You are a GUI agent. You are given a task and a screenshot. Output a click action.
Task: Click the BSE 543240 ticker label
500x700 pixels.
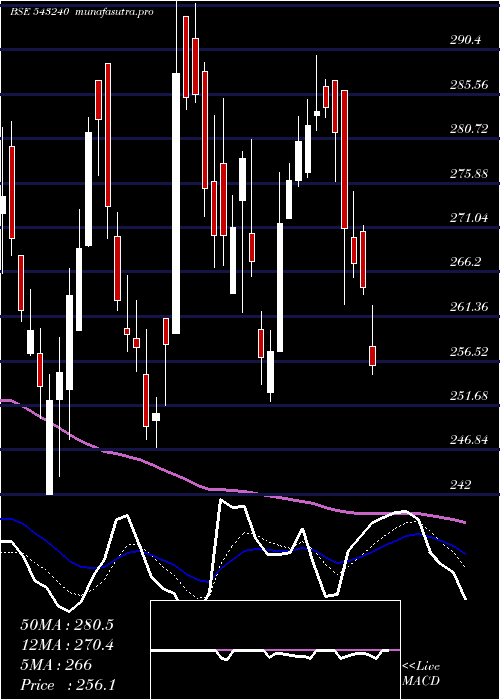pos(39,12)
